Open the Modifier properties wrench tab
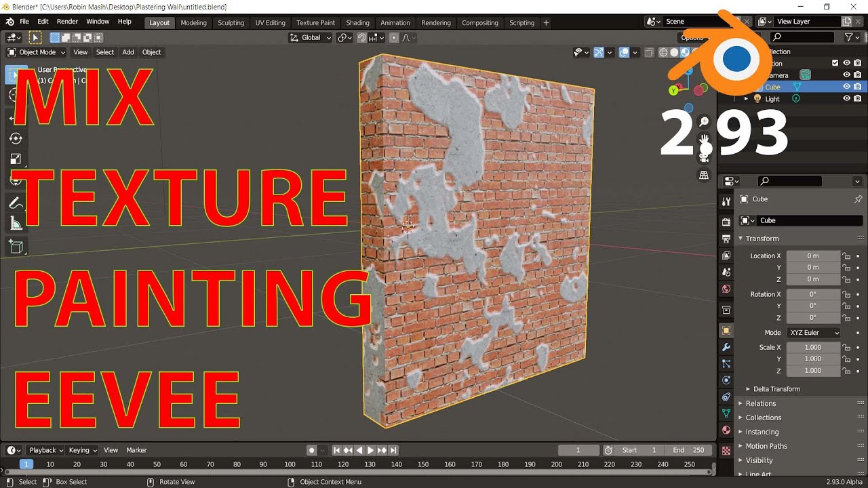868x488 pixels. (726, 347)
